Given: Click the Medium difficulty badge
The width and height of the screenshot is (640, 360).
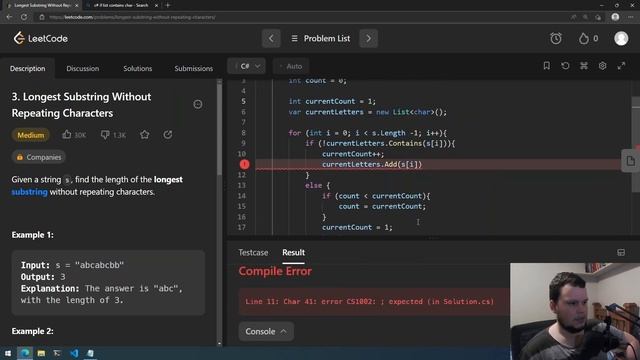Looking at the screenshot, I should click(x=31, y=135).
